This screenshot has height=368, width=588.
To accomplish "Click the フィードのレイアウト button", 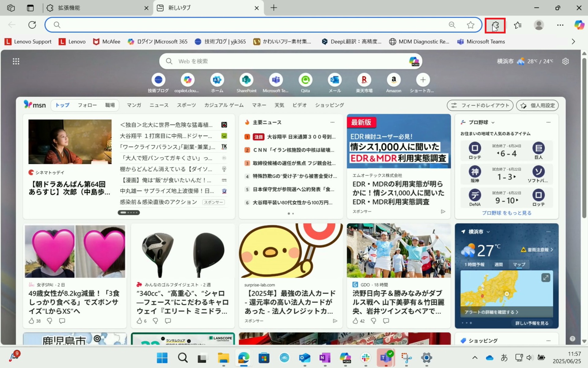I will [x=480, y=105].
